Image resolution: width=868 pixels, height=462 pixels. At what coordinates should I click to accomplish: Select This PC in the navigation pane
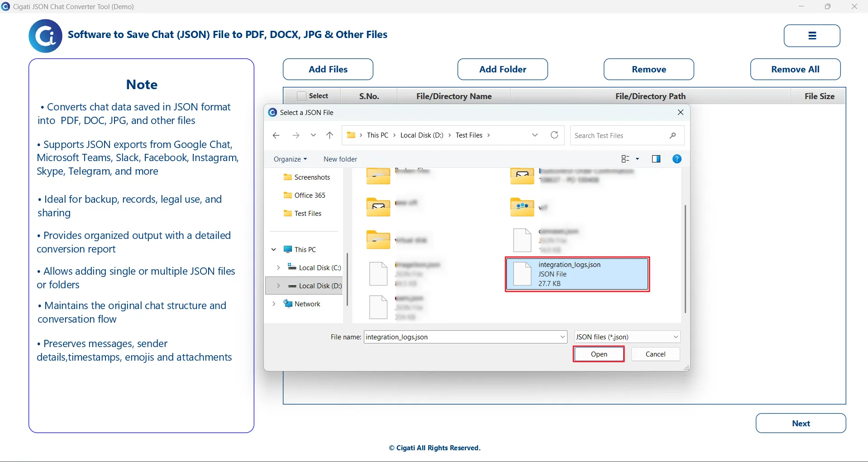(x=300, y=250)
